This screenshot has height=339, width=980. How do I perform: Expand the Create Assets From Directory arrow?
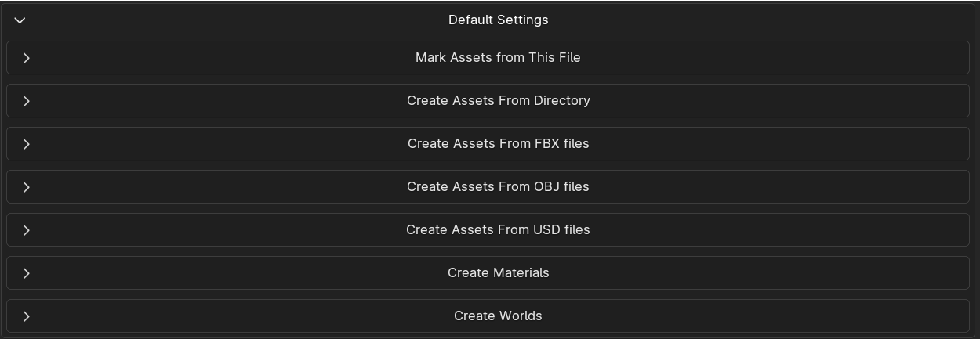[26, 101]
